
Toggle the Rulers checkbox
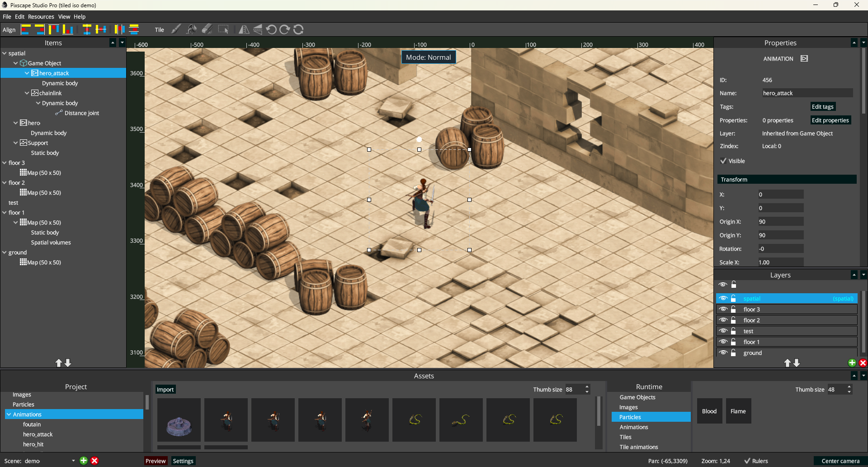(x=747, y=461)
